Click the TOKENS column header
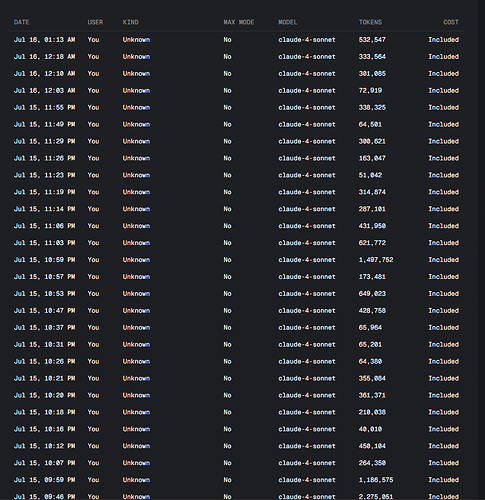485x500 pixels. (x=370, y=22)
